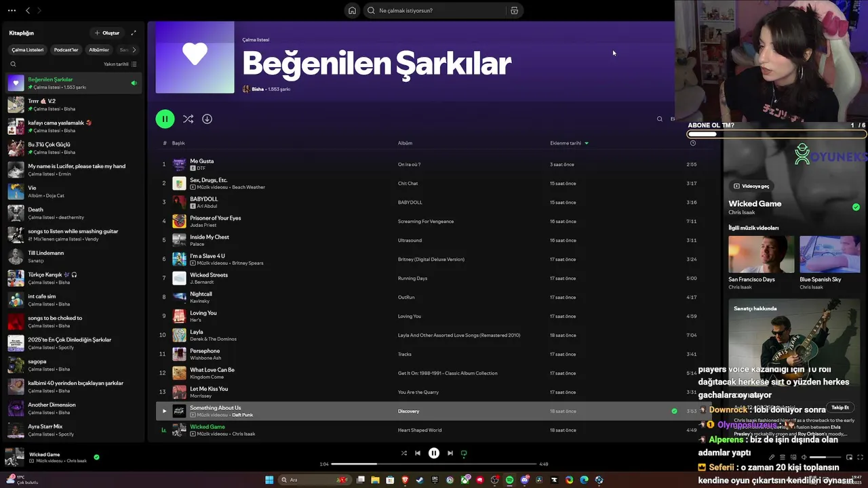The height and width of the screenshot is (488, 868).
Task: Open the sagopa playlist
Action: pos(72,365)
